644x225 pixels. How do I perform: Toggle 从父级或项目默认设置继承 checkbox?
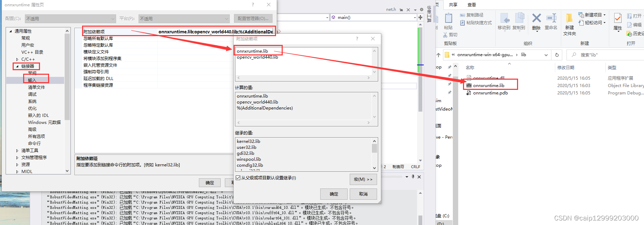pyautogui.click(x=238, y=178)
